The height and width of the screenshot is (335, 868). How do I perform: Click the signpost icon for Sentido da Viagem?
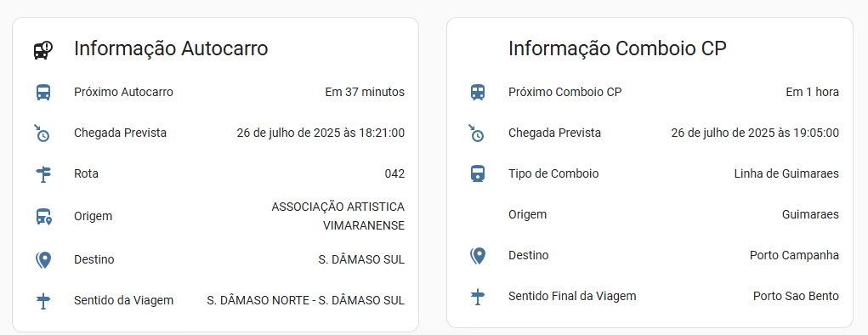pyautogui.click(x=43, y=301)
